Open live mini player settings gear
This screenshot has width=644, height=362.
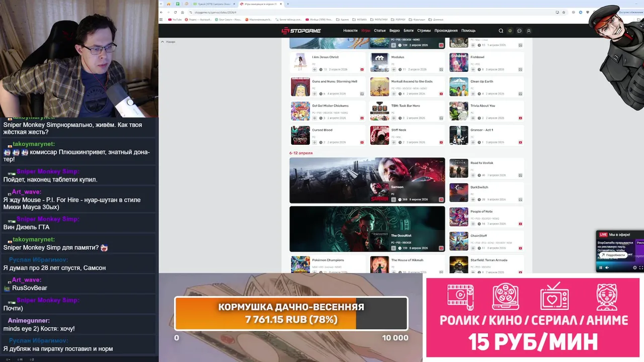(x=634, y=267)
